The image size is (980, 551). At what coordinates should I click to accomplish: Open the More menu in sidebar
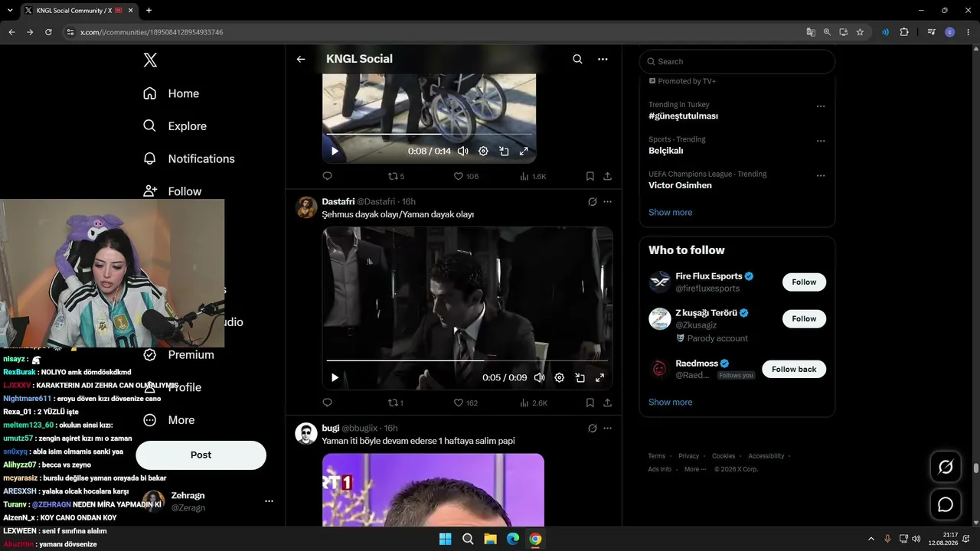(169, 420)
